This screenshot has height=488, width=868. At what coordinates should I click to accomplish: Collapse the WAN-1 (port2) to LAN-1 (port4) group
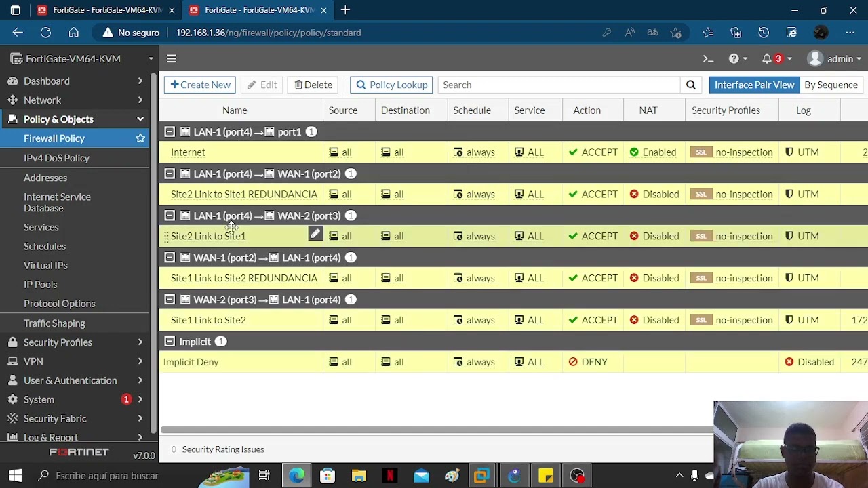[170, 258]
